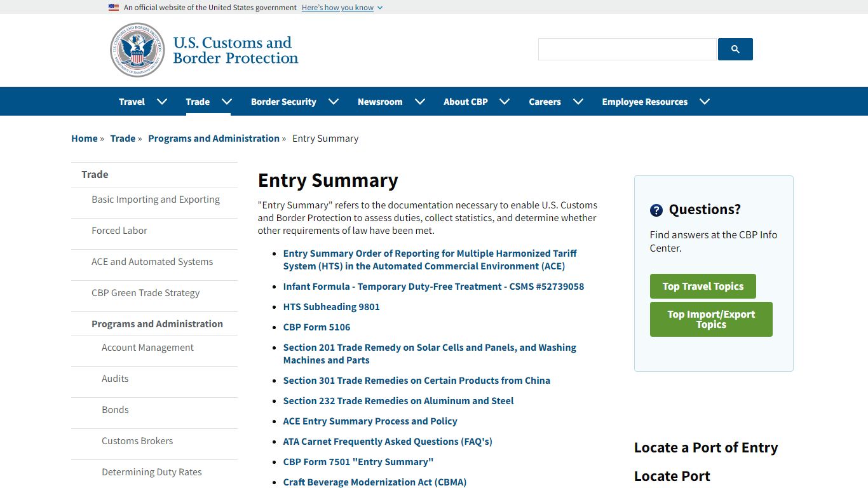Open CBP Form 7501 Entry Summary link
This screenshot has height=488, width=868.
358,462
